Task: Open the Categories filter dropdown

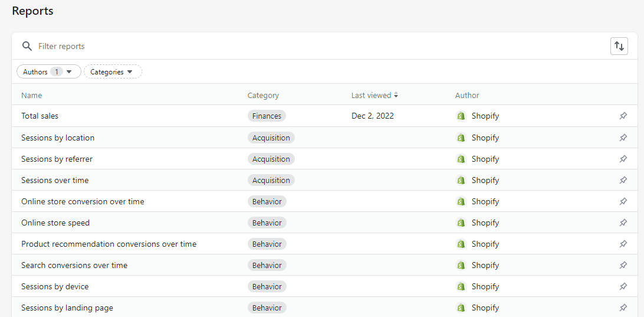Action: (113, 71)
